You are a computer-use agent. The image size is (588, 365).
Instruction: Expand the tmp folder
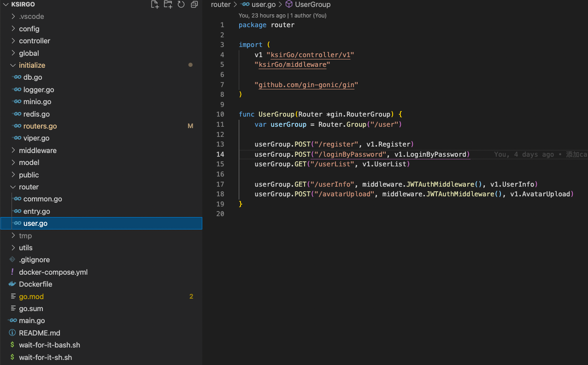pos(13,235)
